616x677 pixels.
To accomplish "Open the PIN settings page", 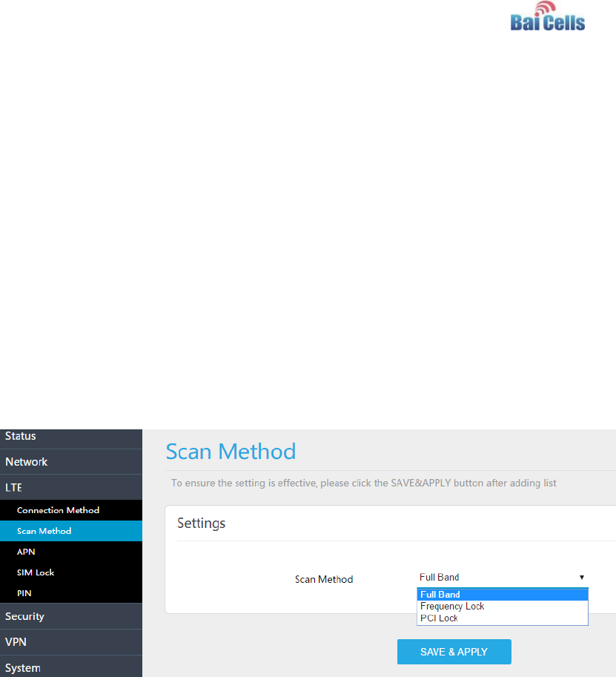I will pos(71,593).
